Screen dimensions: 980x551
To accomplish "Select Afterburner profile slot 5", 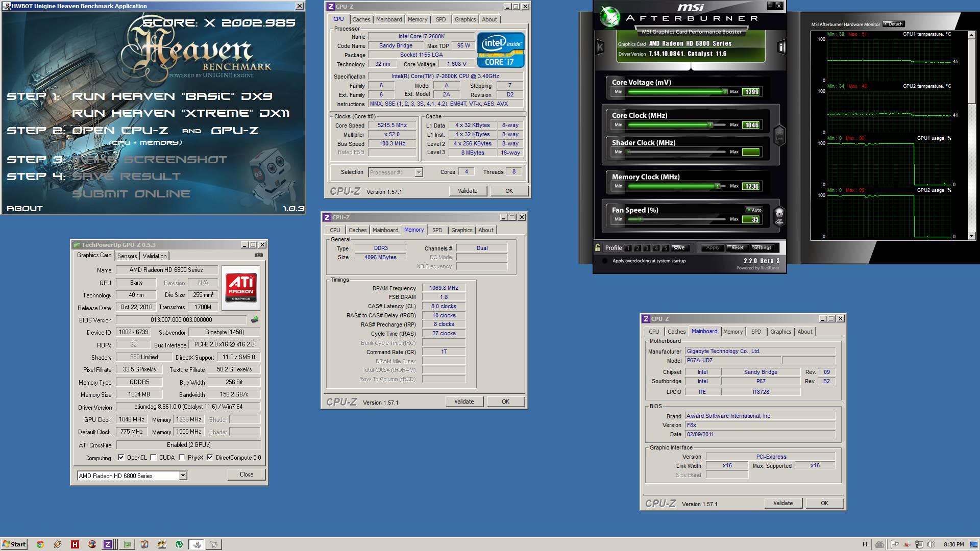I will click(x=666, y=248).
